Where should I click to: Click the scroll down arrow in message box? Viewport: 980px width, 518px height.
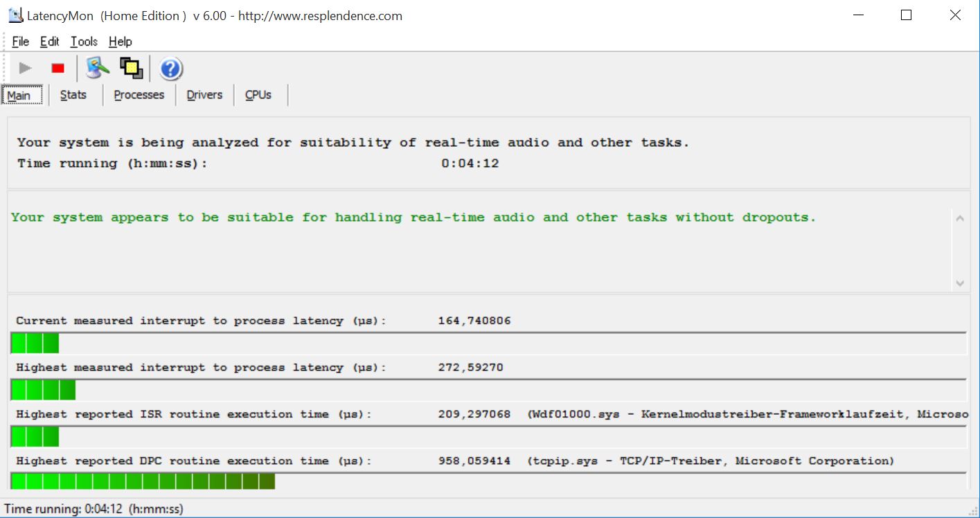point(960,283)
